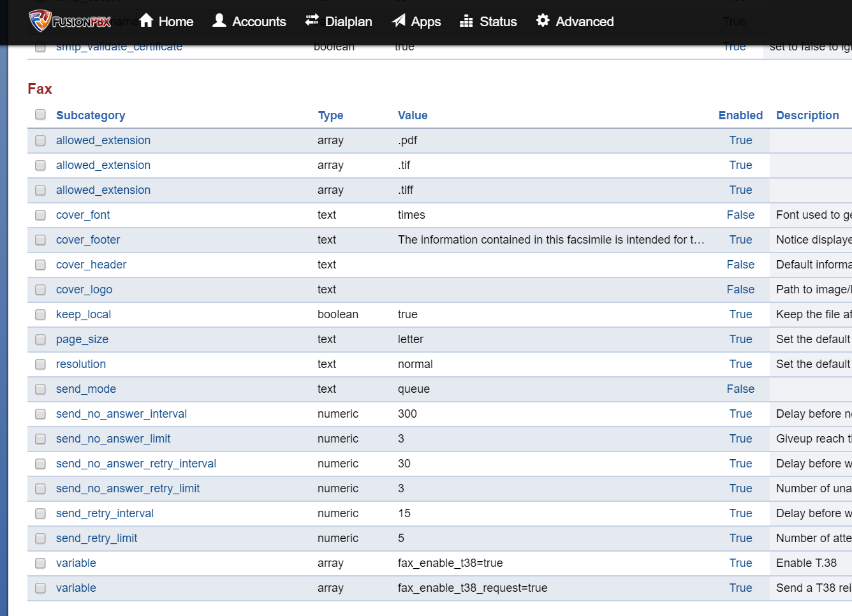Viewport: 852px width, 616px height.
Task: Select the send_mode row checkbox
Action: point(40,389)
